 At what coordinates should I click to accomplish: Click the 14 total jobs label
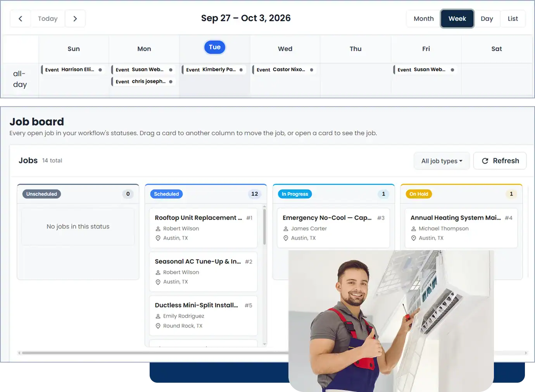coord(52,160)
